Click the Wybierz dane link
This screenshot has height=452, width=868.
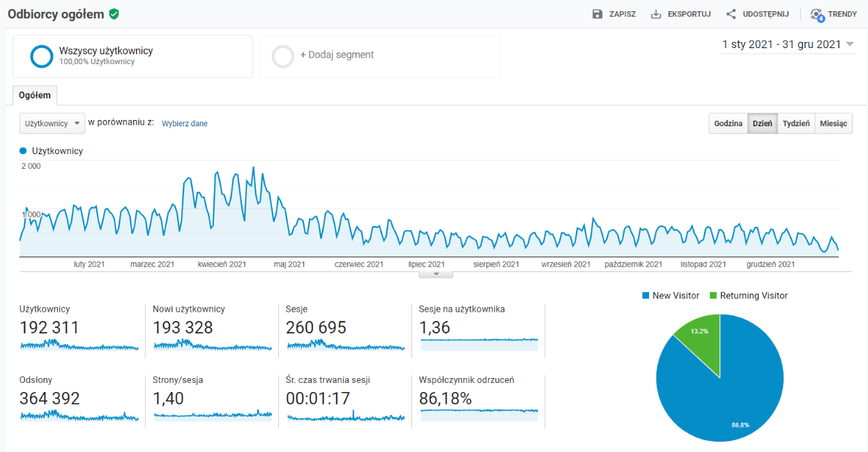click(x=185, y=123)
